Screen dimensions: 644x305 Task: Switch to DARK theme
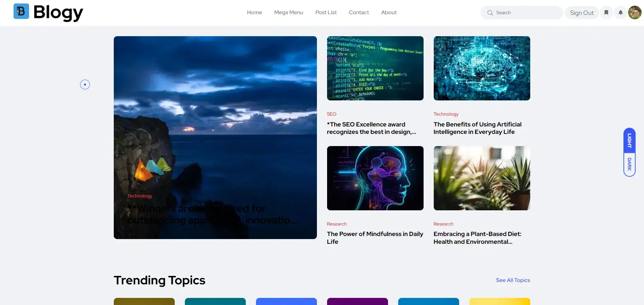point(629,164)
